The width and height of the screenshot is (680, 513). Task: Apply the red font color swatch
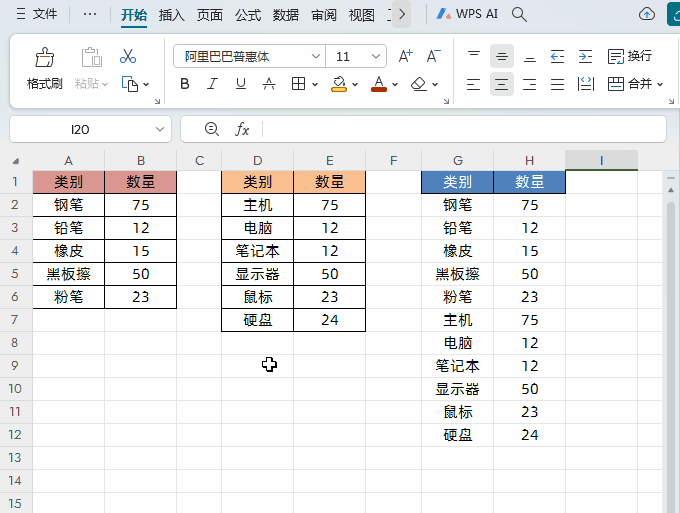(378, 84)
